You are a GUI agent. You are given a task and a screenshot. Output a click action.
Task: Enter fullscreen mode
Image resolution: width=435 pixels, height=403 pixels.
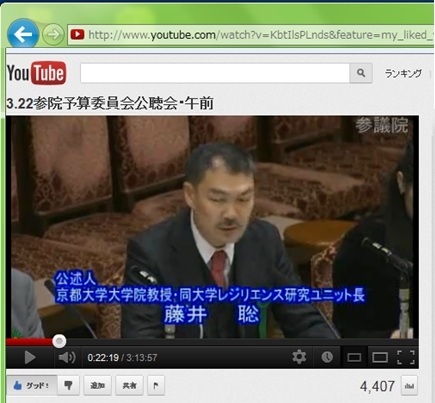[x=406, y=357]
